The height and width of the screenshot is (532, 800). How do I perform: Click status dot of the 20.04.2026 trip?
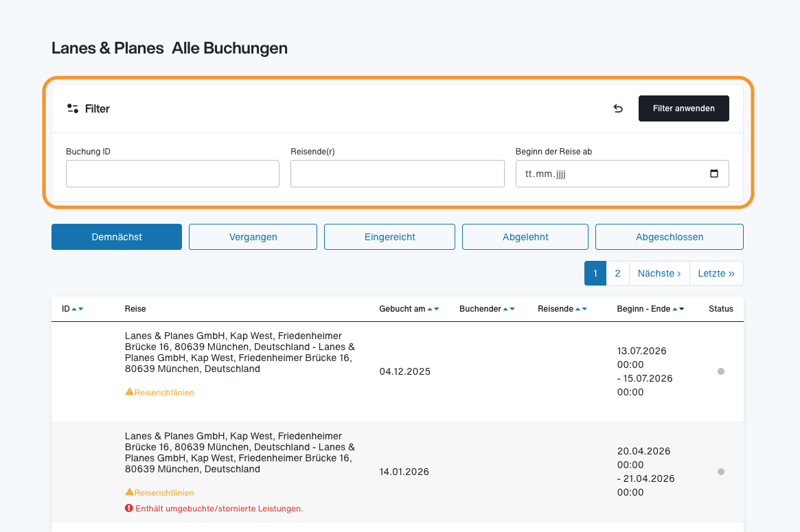(x=721, y=472)
